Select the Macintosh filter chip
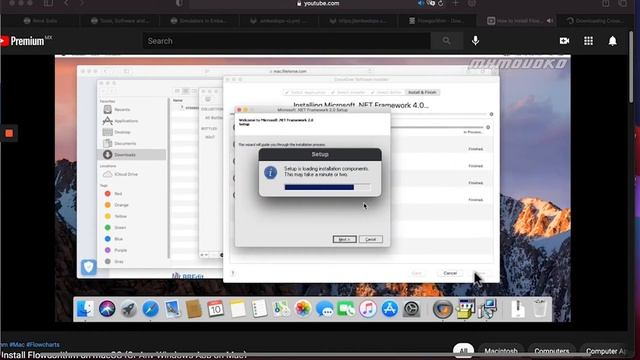This screenshot has height=360, width=640. tap(501, 351)
